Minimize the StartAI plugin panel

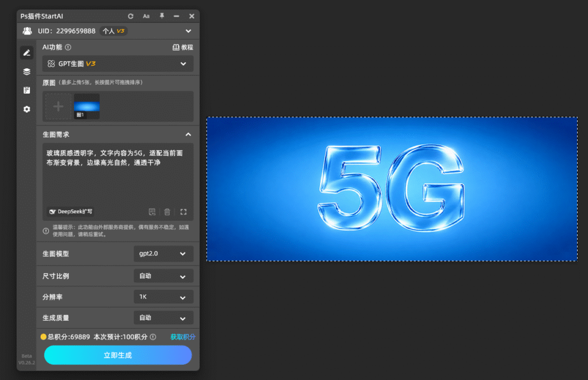[x=176, y=16]
